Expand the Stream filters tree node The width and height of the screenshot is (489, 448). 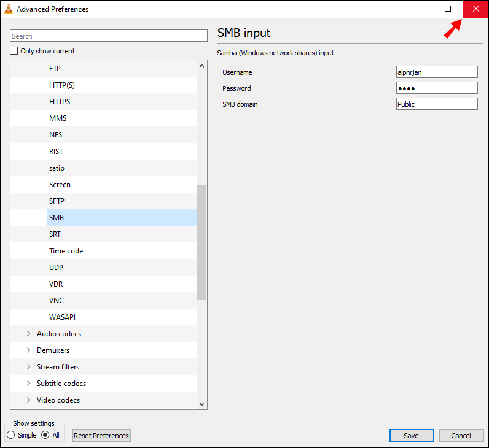tap(29, 366)
